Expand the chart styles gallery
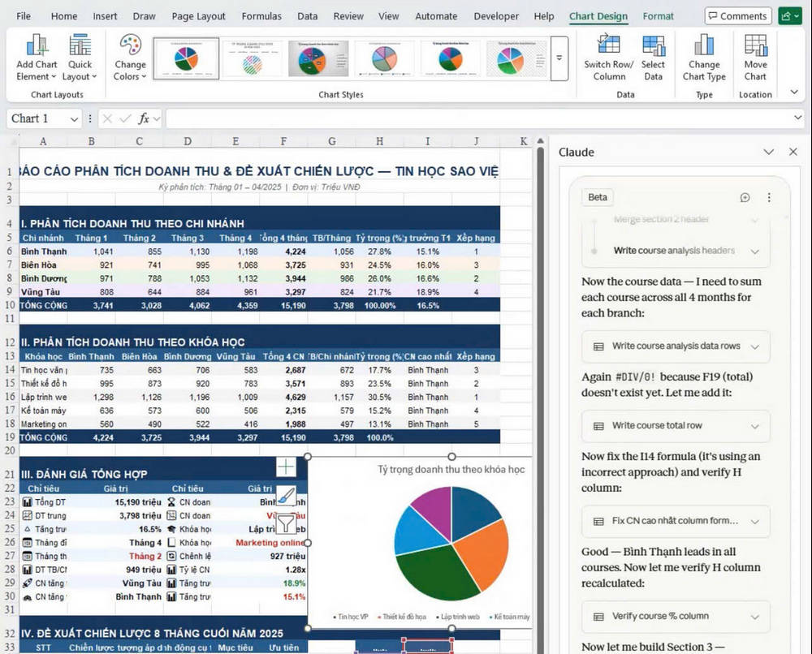812x654 pixels. pyautogui.click(x=559, y=58)
